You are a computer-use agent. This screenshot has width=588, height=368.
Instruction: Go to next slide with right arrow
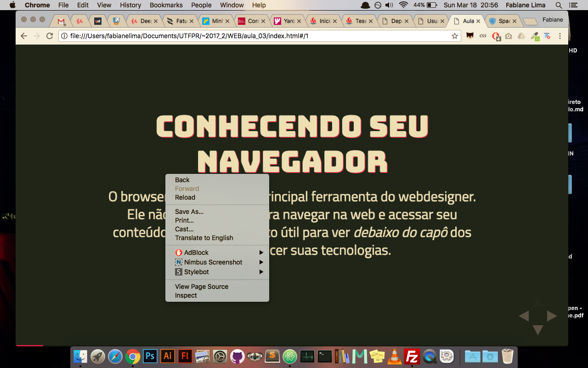(x=552, y=316)
